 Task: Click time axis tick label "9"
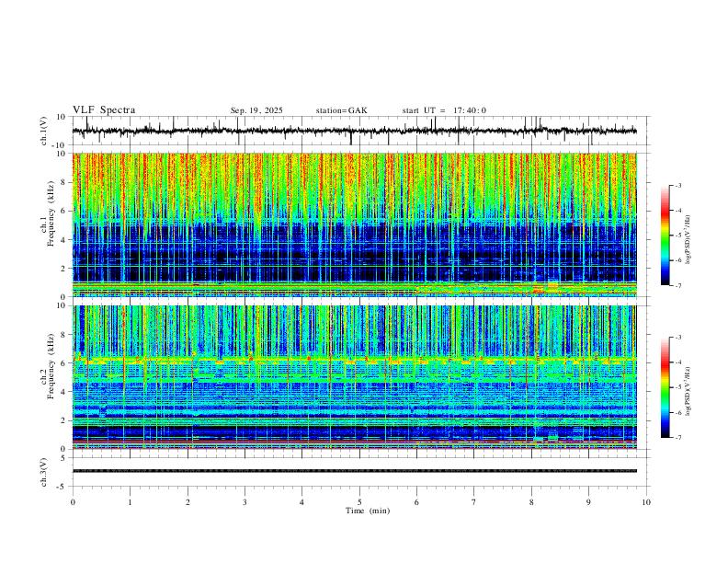pyautogui.click(x=588, y=502)
